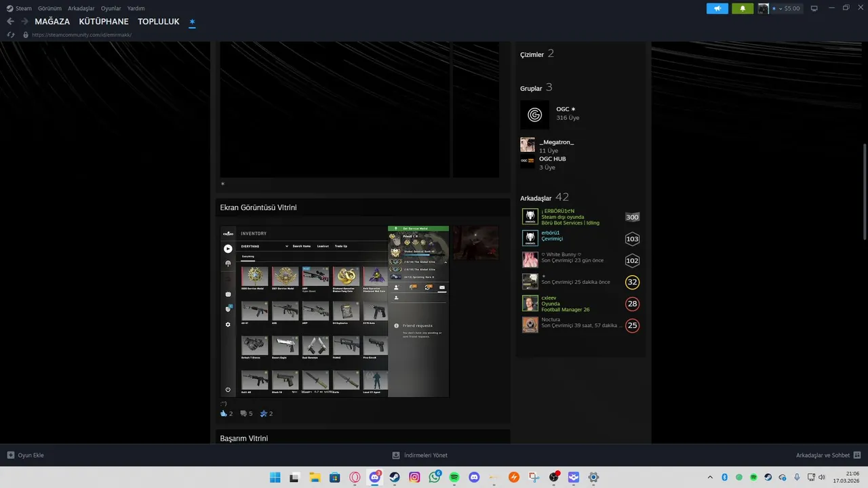Click the Oyun Ekle plus icon
868x488 pixels.
(11, 455)
